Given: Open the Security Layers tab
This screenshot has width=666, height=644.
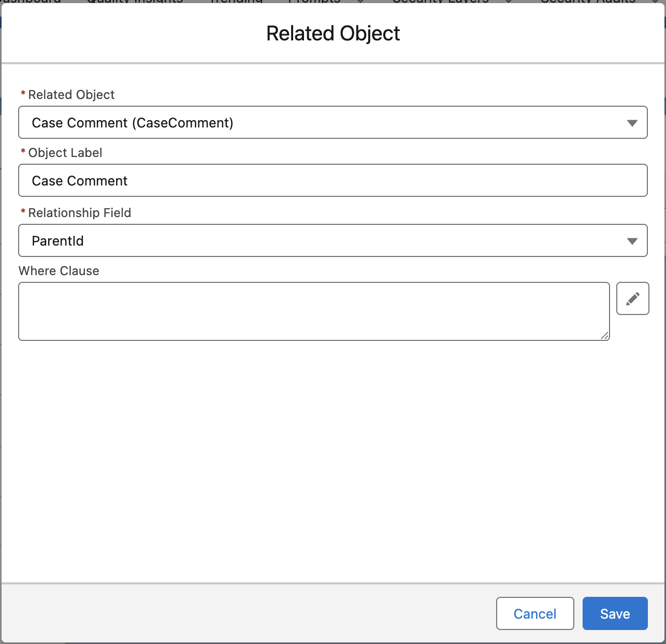Looking at the screenshot, I should tap(440, 2).
